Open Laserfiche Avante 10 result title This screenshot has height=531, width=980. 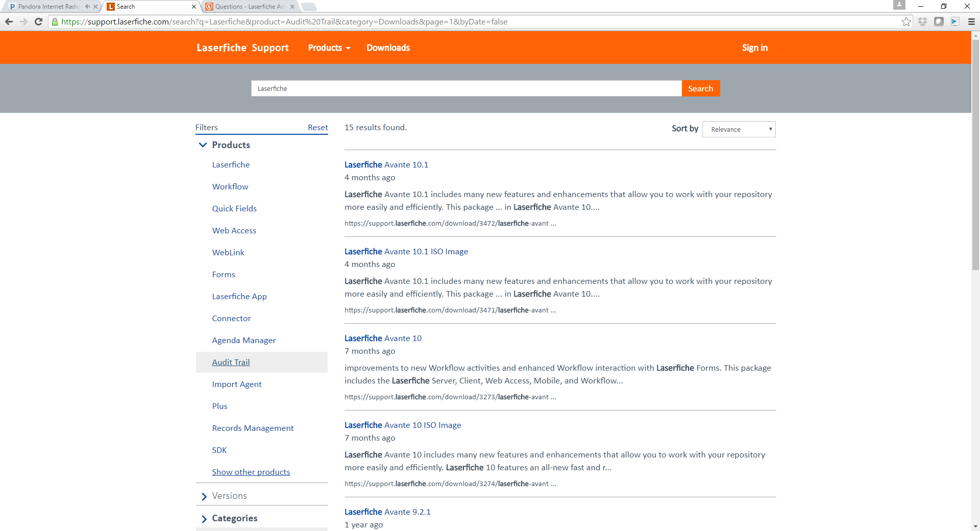pos(383,338)
